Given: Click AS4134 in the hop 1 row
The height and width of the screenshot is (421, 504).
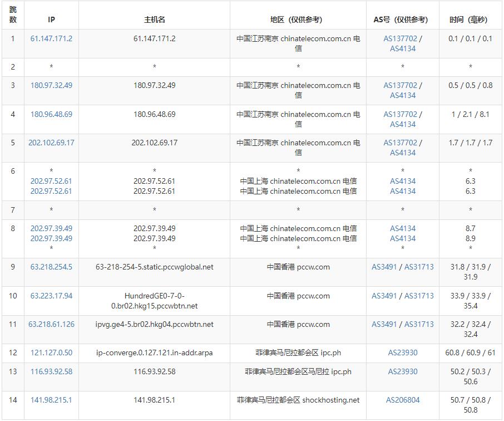Looking at the screenshot, I should (x=403, y=48).
